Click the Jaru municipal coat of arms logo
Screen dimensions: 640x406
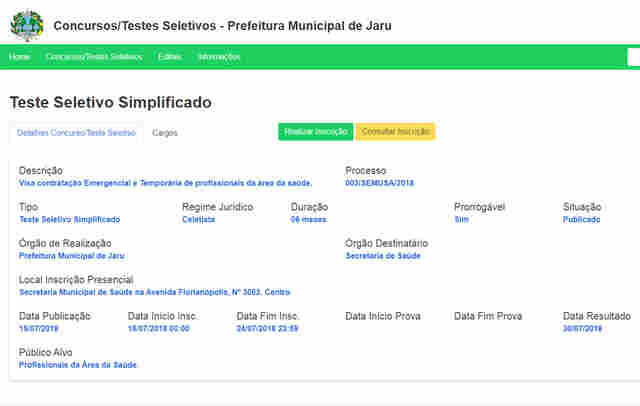click(27, 25)
